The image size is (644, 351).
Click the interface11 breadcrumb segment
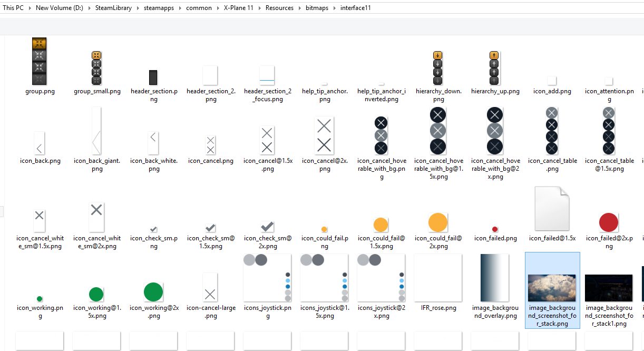(x=355, y=8)
